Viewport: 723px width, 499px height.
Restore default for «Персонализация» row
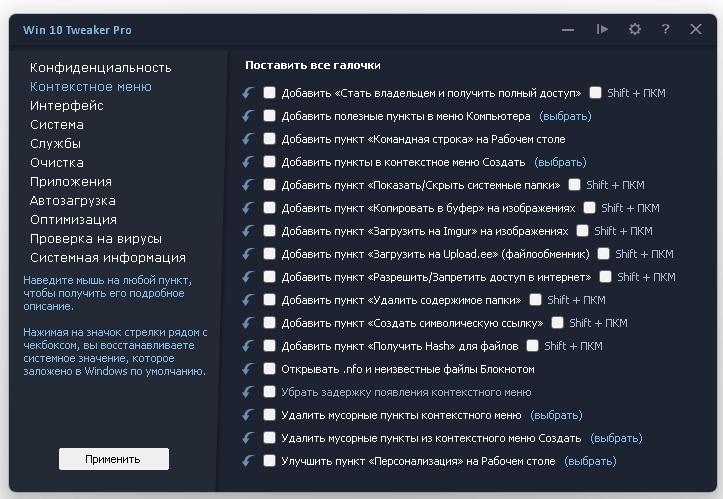[248, 461]
